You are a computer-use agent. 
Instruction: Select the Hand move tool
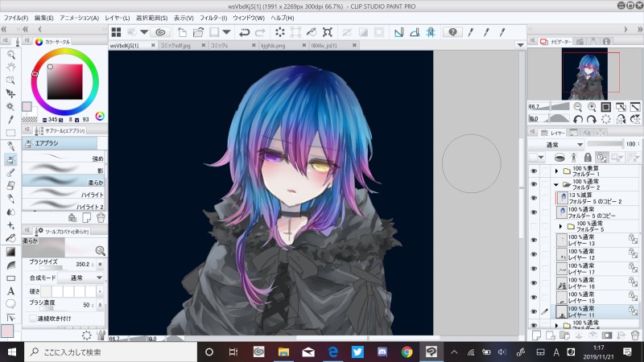coord(11,68)
